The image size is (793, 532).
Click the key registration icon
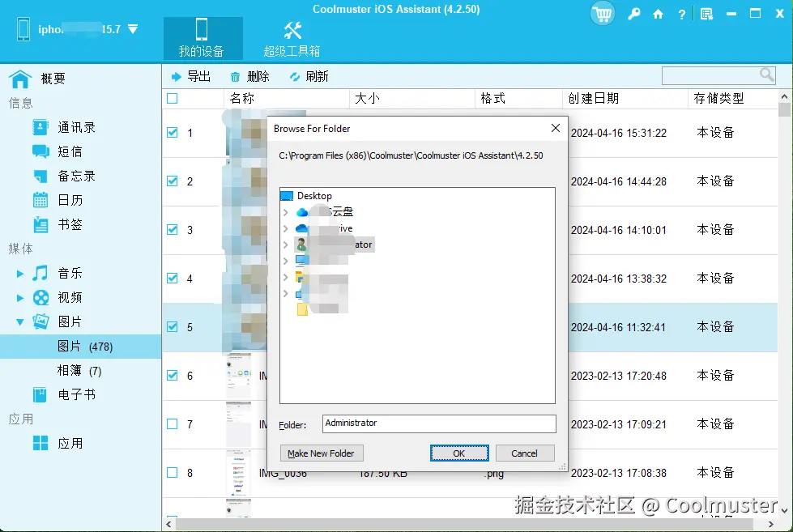pyautogui.click(x=633, y=14)
